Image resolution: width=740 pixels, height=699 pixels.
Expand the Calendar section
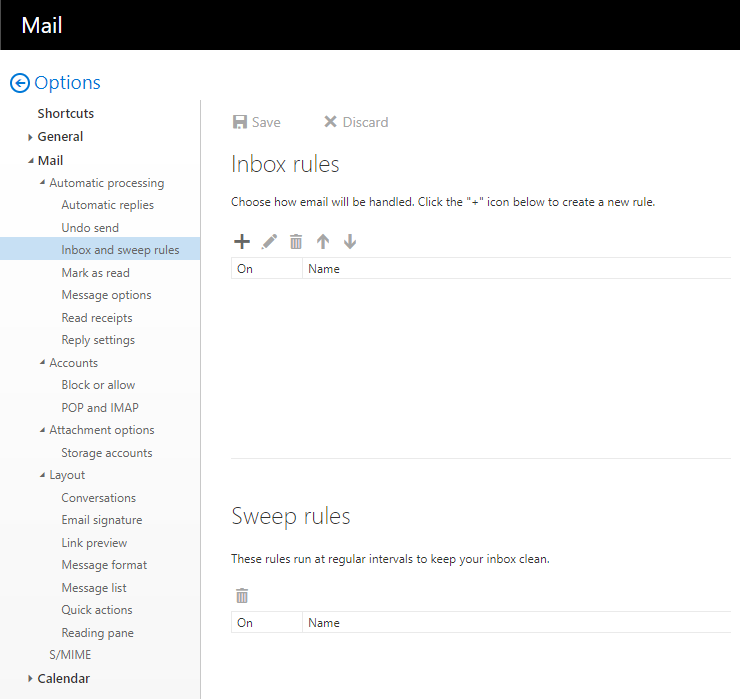(31, 679)
